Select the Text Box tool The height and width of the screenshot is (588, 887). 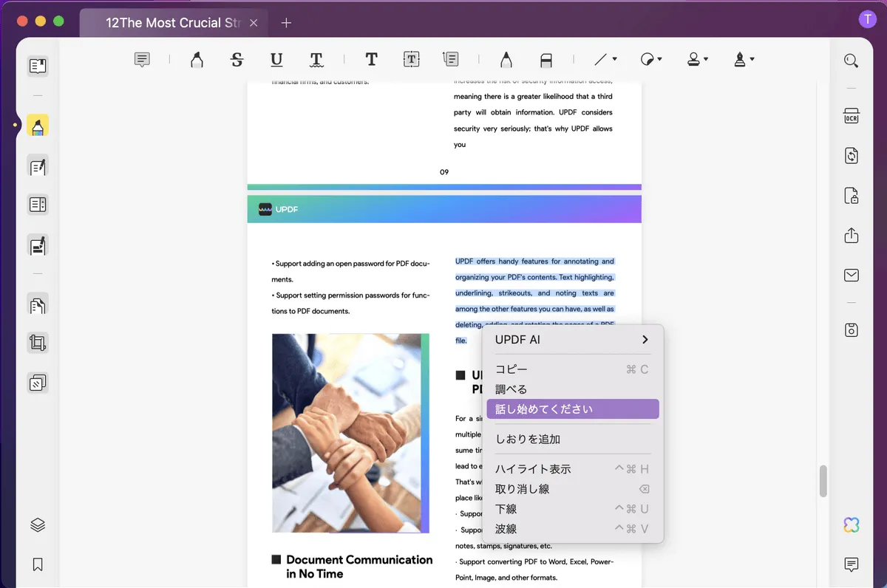411,60
